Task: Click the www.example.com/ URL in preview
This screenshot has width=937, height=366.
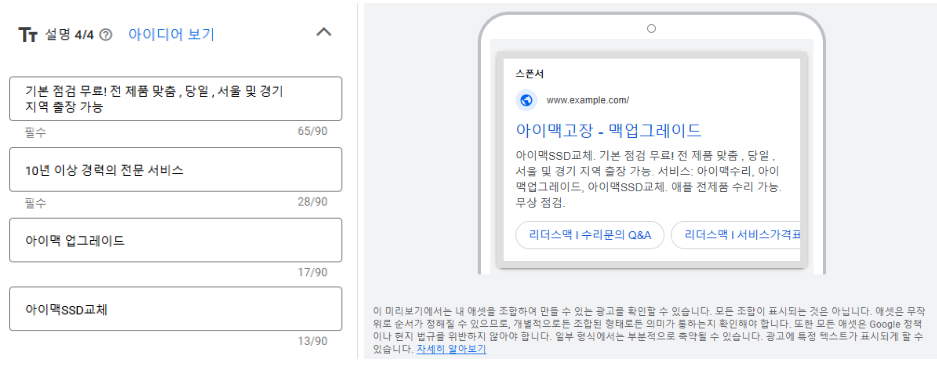Action: coord(587,100)
